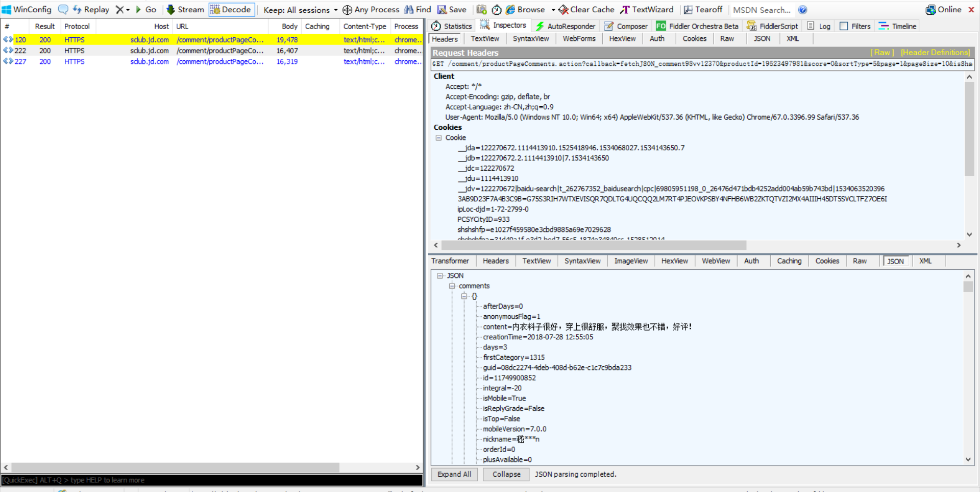Select the WebView response tab
Viewport: 980px width, 492px height.
pyautogui.click(x=716, y=261)
